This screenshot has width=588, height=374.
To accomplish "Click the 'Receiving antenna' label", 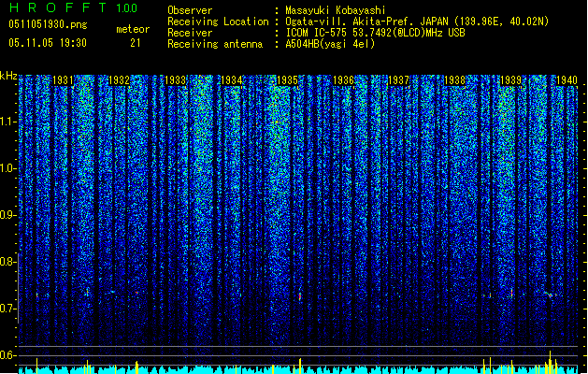I will pyautogui.click(x=215, y=44).
